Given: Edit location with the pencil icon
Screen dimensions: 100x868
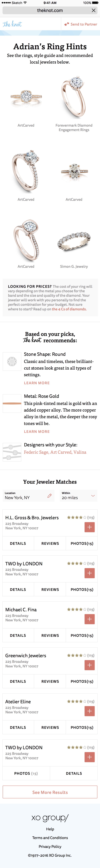Looking at the screenshot, I should pyautogui.click(x=49, y=496).
